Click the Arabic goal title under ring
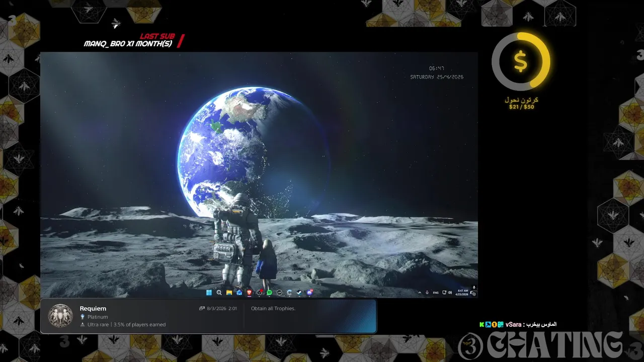 coord(521,100)
